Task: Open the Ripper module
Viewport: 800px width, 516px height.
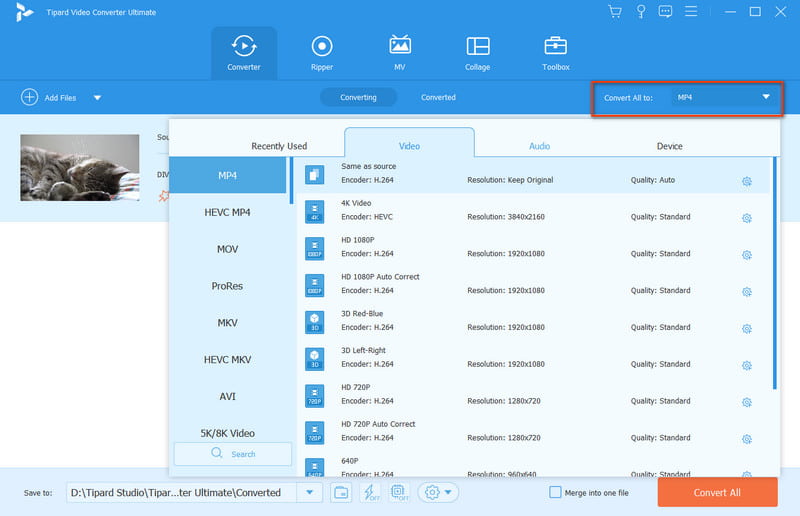Action: point(322,53)
